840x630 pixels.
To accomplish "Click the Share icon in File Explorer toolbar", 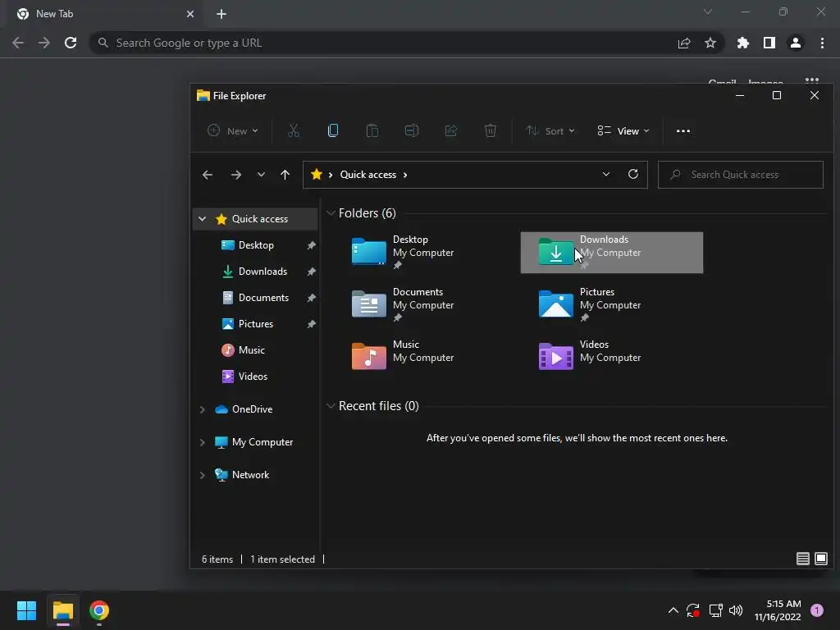I will 451,130.
